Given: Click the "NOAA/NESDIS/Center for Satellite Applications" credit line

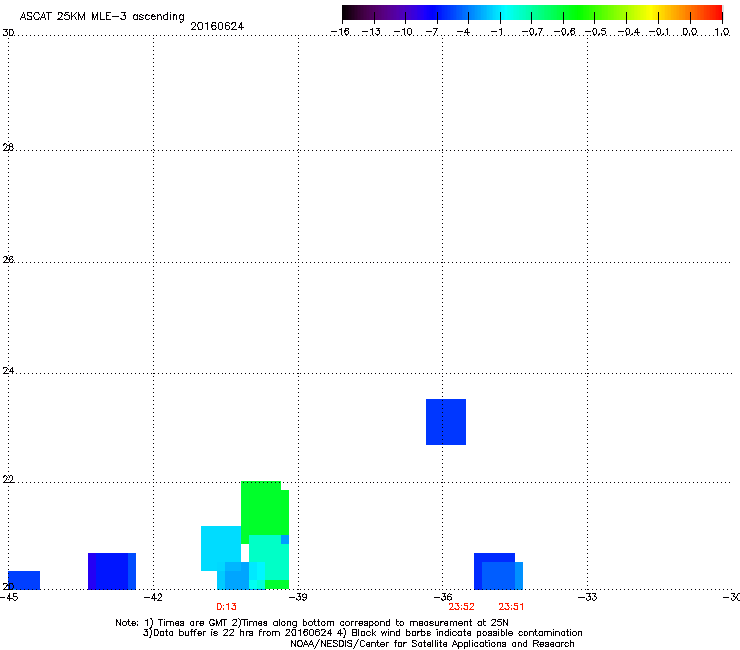Looking at the screenshot, I should 432,644.
